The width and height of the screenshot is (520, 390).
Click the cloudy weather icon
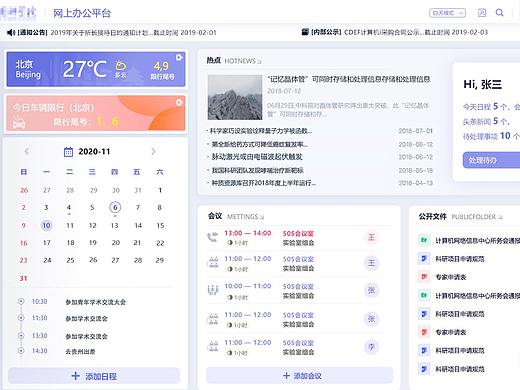coord(121,66)
